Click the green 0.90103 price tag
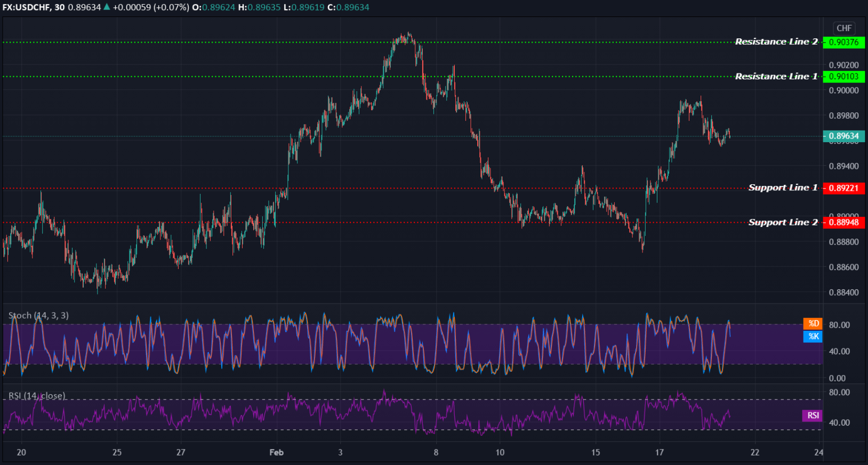Viewport: 868px width, 465px height. (x=844, y=77)
